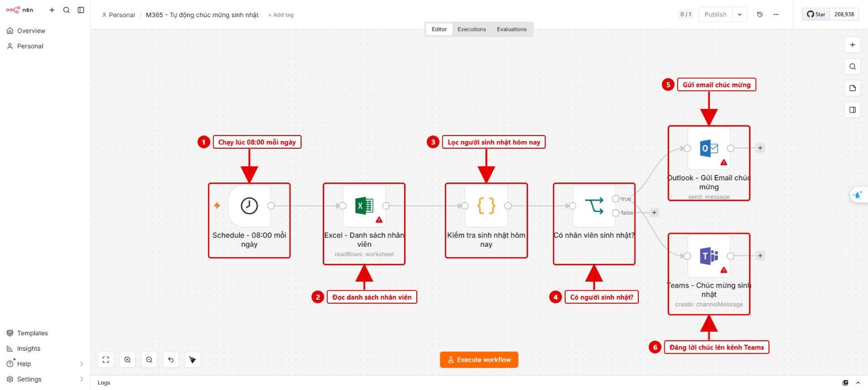The image size is (868, 390).
Task: Click label "Schedule - 08:00 mỗi ngày"
Action: click(x=249, y=240)
